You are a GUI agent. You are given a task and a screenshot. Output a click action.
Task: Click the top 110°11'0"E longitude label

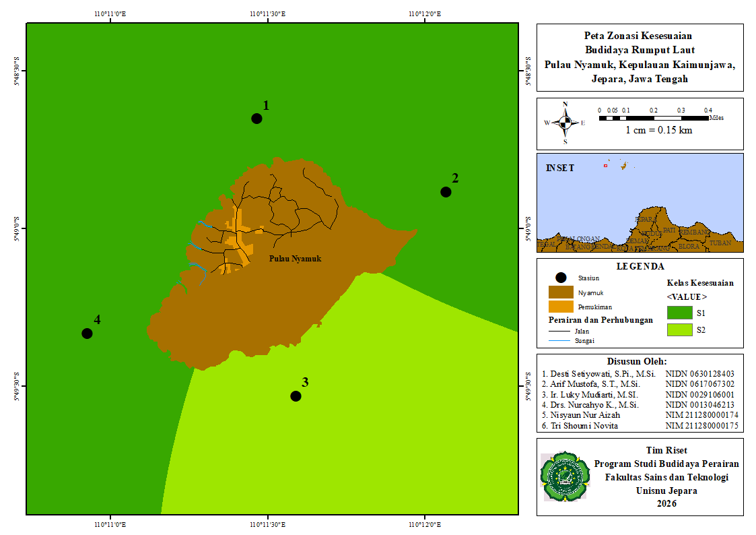click(x=110, y=13)
